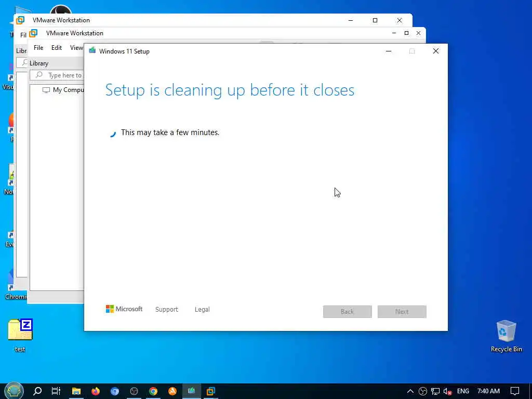Open OBS icon in system tray
The height and width of the screenshot is (399, 532).
(x=423, y=391)
